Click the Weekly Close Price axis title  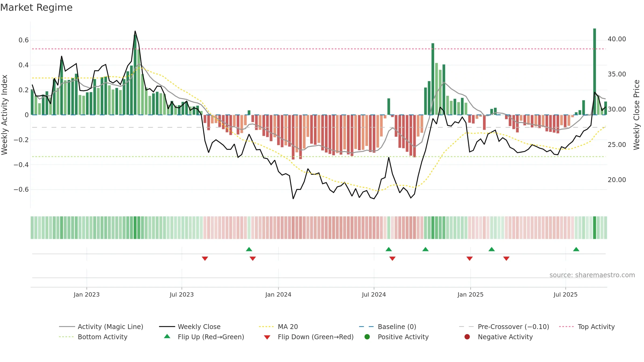pos(636,115)
